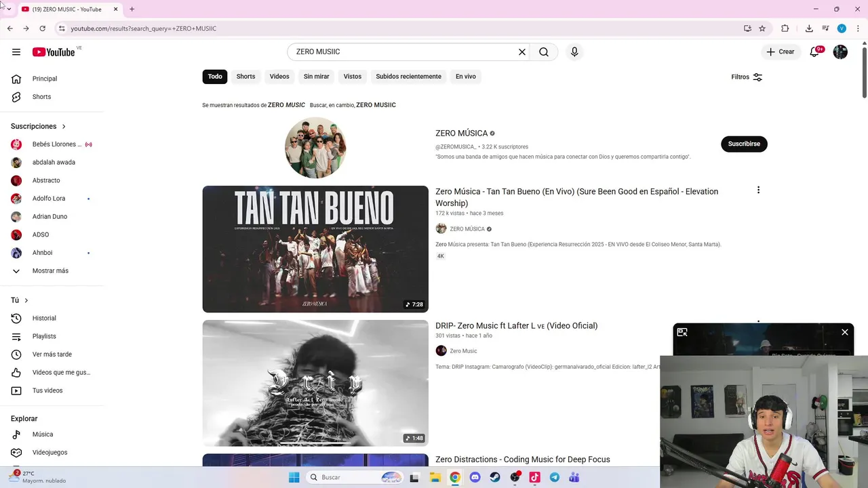Select the Todo filter chip

tap(215, 77)
